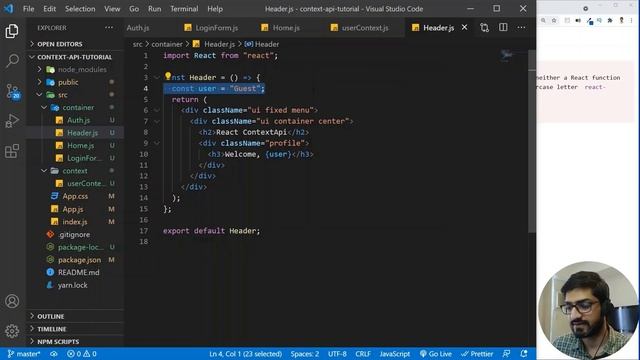
Task: Open errors and warnings status indicator
Action: click(82, 354)
